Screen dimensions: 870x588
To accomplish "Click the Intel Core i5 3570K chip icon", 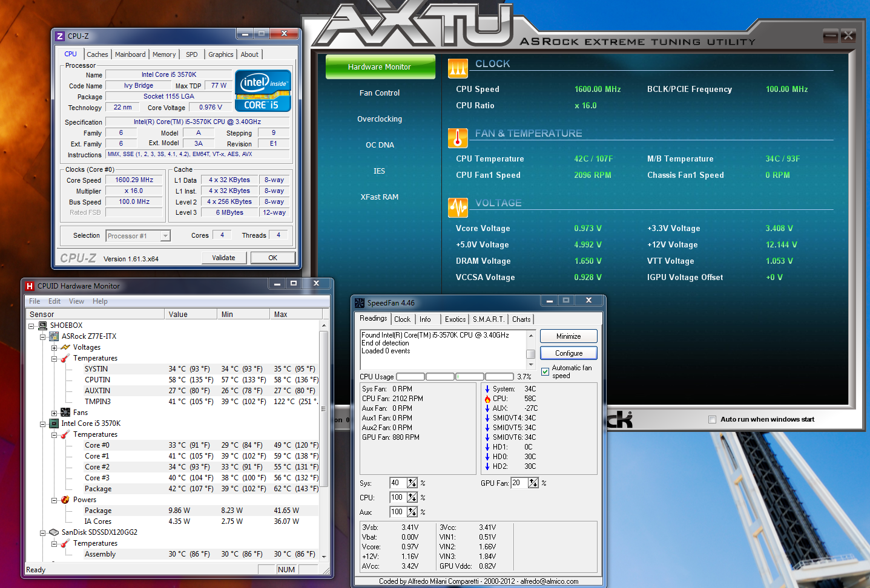I will tap(54, 423).
